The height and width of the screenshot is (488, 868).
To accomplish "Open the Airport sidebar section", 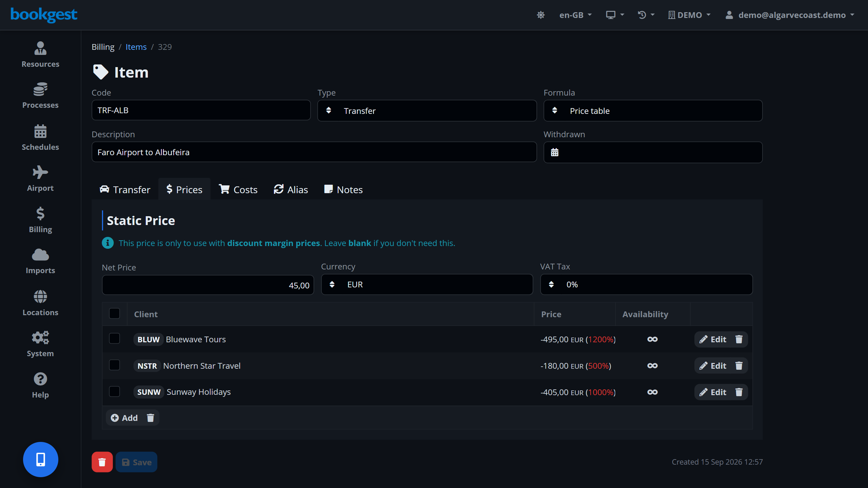I will [40, 179].
